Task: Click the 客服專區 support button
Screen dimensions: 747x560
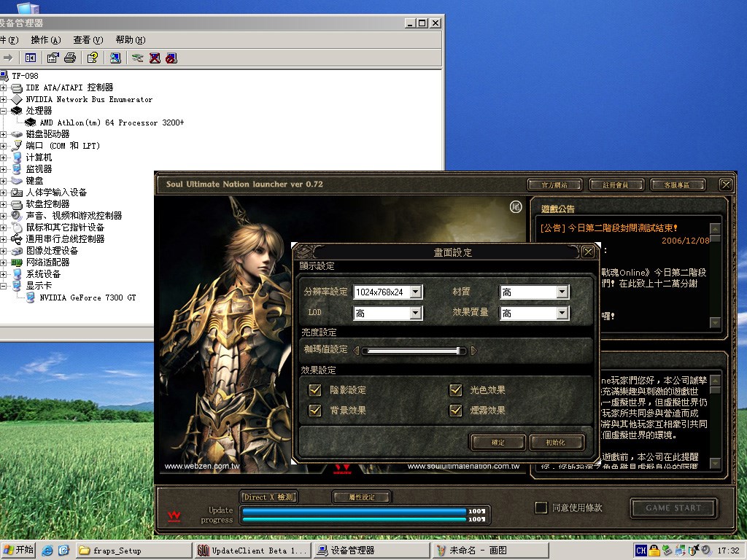Action: (x=677, y=184)
